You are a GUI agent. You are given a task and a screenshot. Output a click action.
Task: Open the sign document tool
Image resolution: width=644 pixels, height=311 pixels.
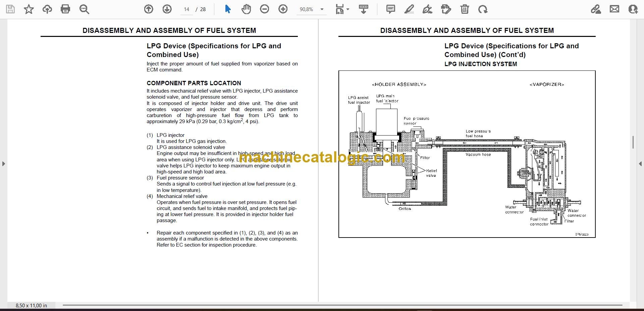(427, 9)
